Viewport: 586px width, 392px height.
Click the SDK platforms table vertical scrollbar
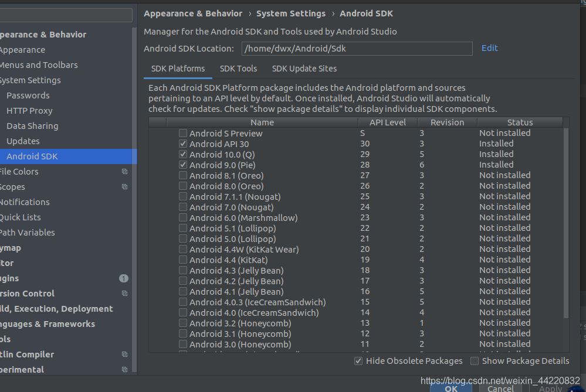(x=566, y=223)
